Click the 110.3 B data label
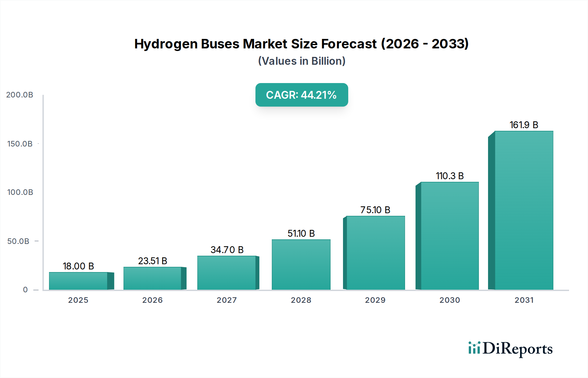 tap(449, 175)
